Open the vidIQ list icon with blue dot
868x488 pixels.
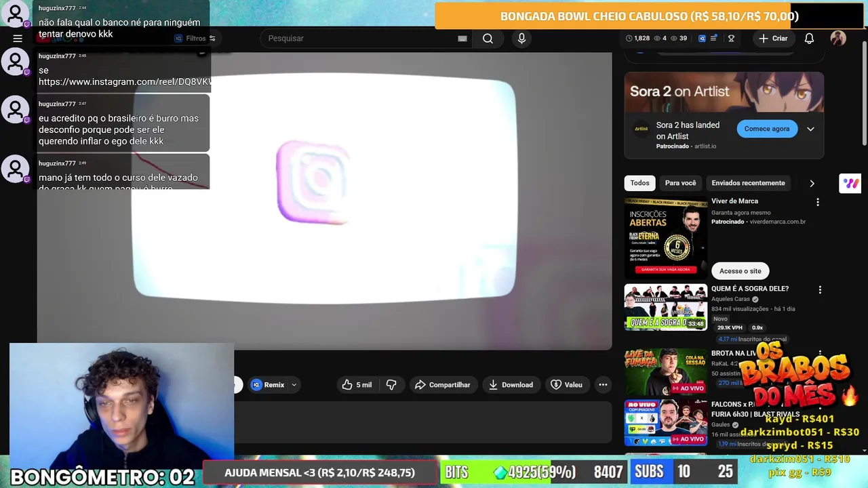(x=713, y=39)
